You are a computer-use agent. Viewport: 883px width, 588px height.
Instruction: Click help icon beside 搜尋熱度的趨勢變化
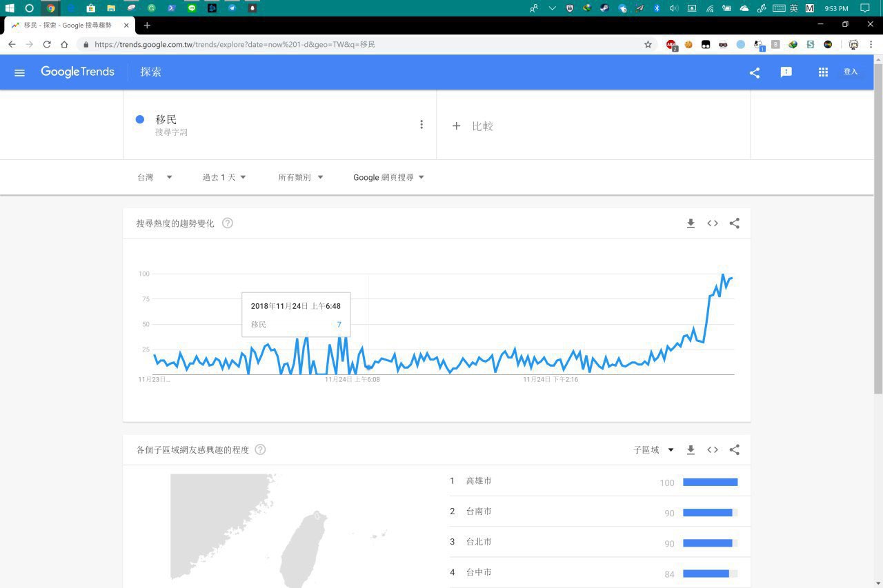click(228, 223)
